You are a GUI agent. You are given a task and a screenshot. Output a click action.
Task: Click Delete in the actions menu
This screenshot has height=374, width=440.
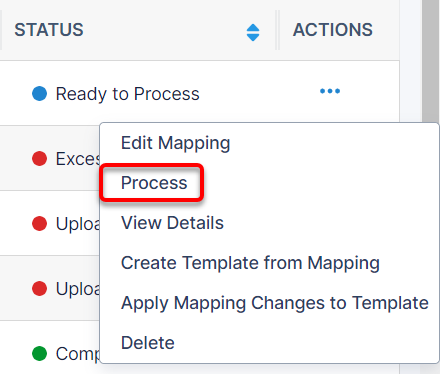[148, 343]
